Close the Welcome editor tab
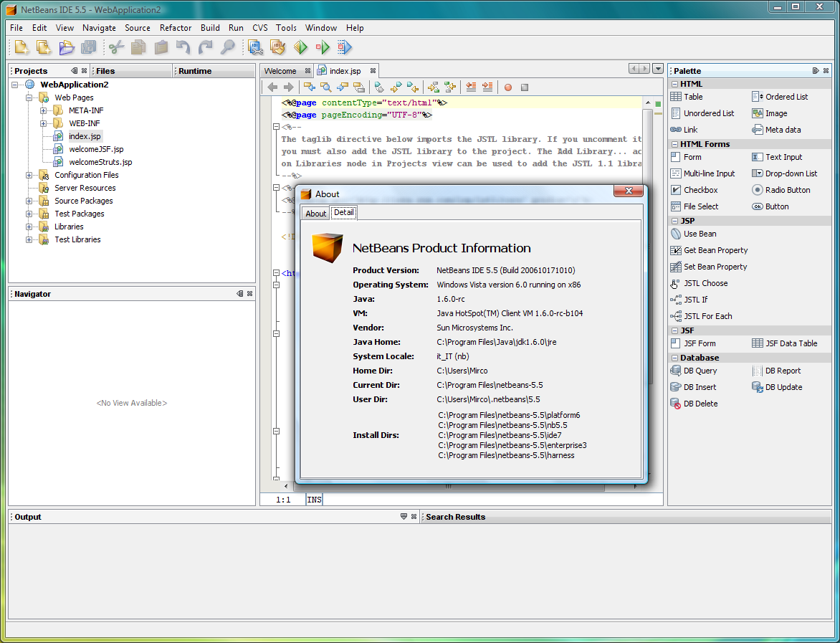 coord(307,71)
